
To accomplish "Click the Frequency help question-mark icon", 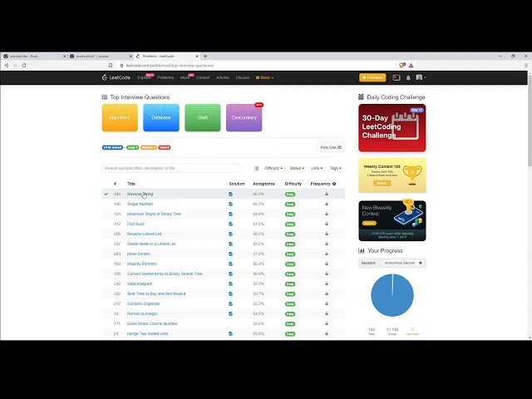I will tap(334, 184).
